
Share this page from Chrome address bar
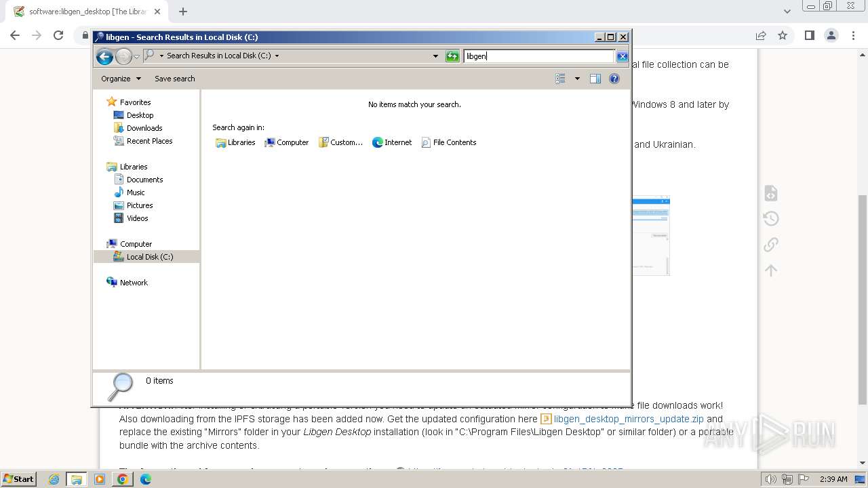point(761,35)
